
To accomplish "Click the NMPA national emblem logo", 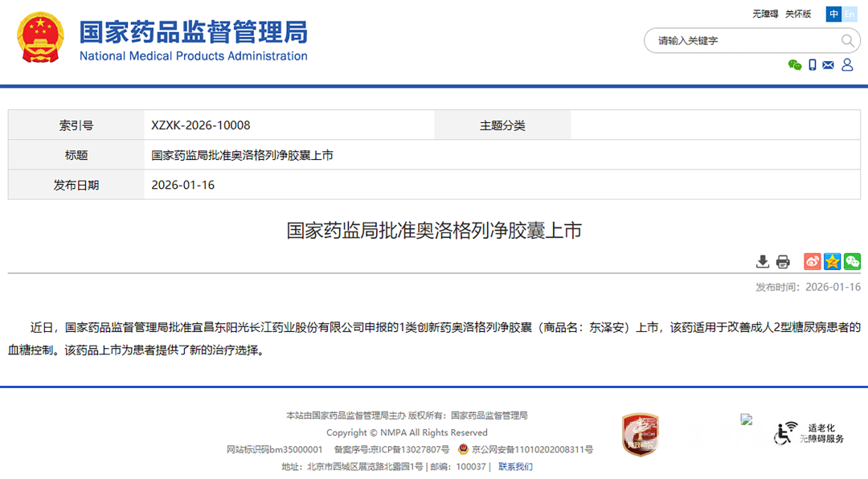I will pyautogui.click(x=40, y=38).
